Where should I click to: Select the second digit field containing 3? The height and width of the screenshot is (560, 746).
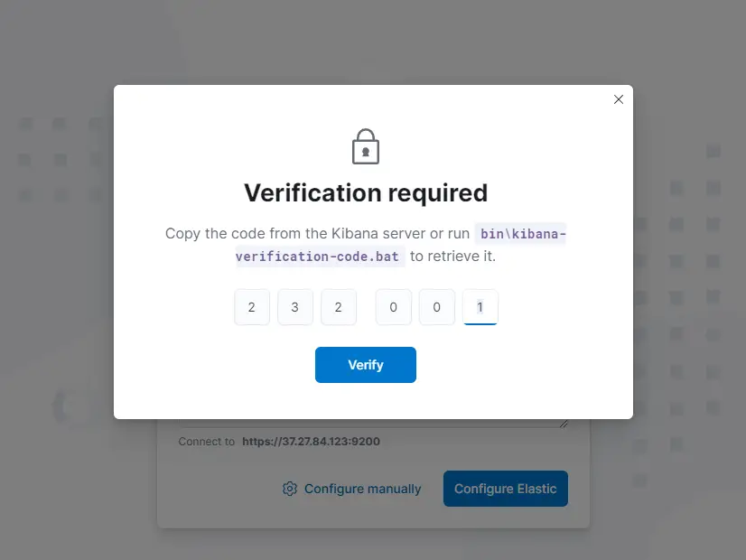click(x=295, y=307)
